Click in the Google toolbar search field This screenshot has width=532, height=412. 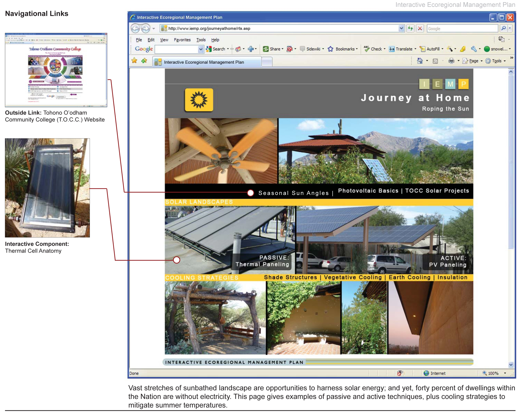pos(177,49)
